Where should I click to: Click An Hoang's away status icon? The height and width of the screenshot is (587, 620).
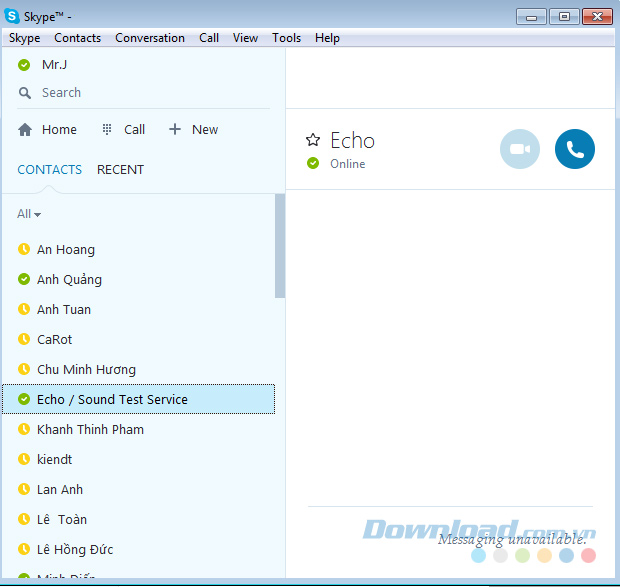point(24,249)
